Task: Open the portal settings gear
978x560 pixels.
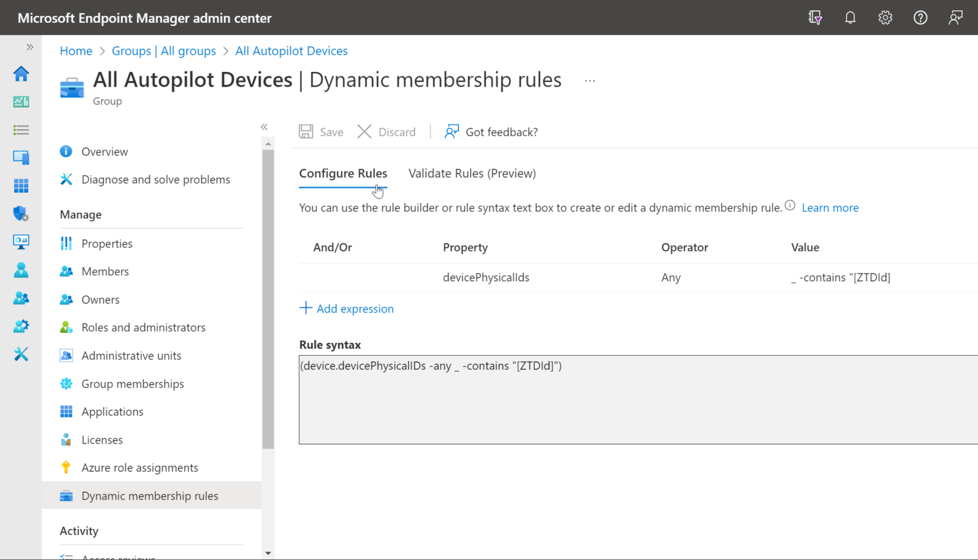Action: tap(885, 17)
